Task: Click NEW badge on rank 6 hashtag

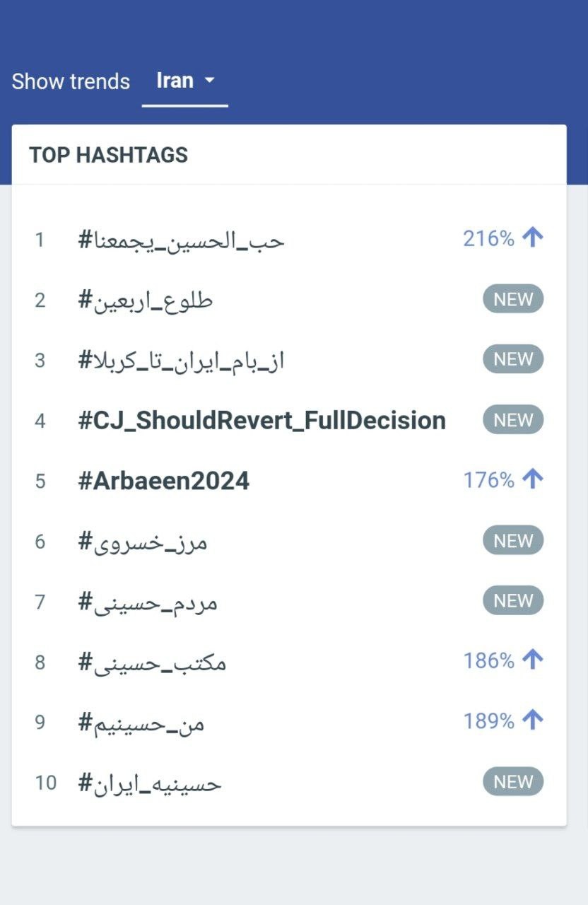Action: [513, 540]
